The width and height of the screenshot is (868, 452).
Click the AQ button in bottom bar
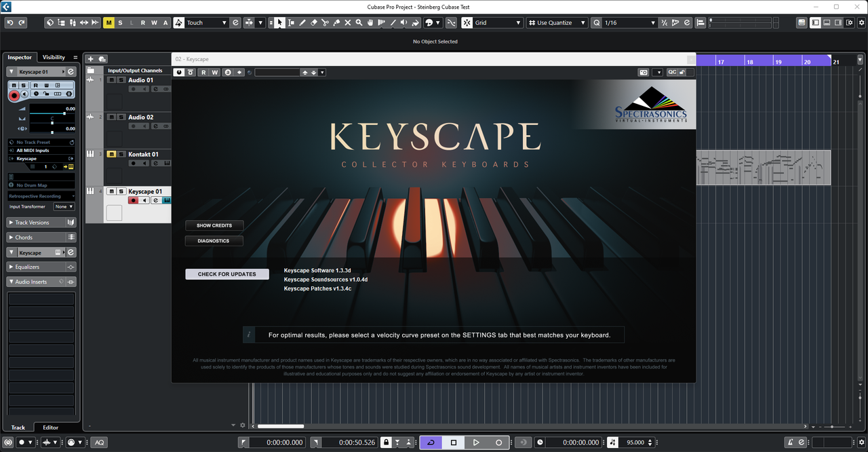coord(99,442)
